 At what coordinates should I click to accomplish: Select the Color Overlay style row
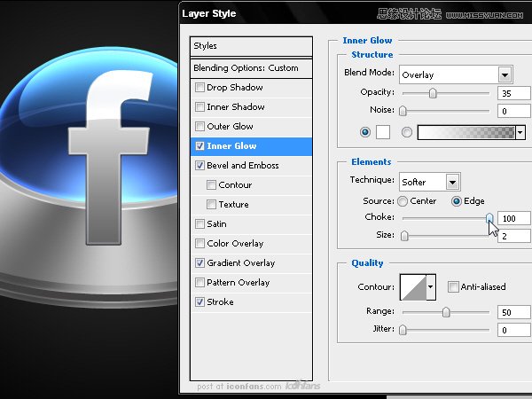pyautogui.click(x=251, y=244)
